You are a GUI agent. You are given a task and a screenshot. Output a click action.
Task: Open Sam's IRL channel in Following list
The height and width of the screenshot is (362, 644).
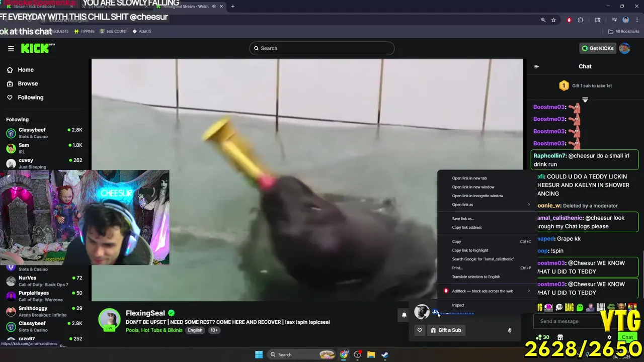coord(44,148)
